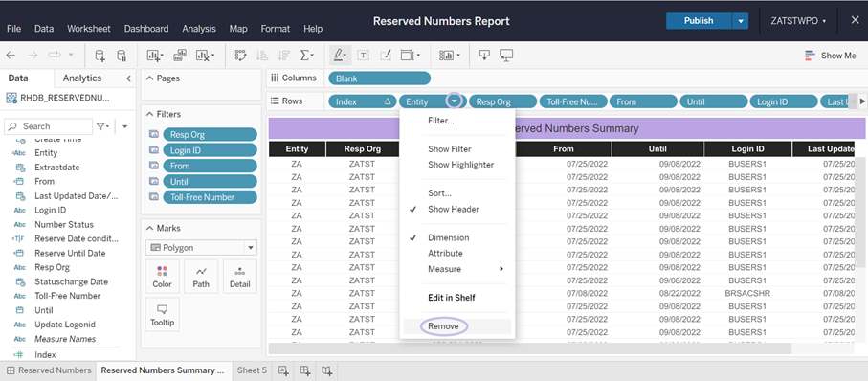Click the Index pill on Rows
Screen dimensions: 868x381
(x=362, y=101)
